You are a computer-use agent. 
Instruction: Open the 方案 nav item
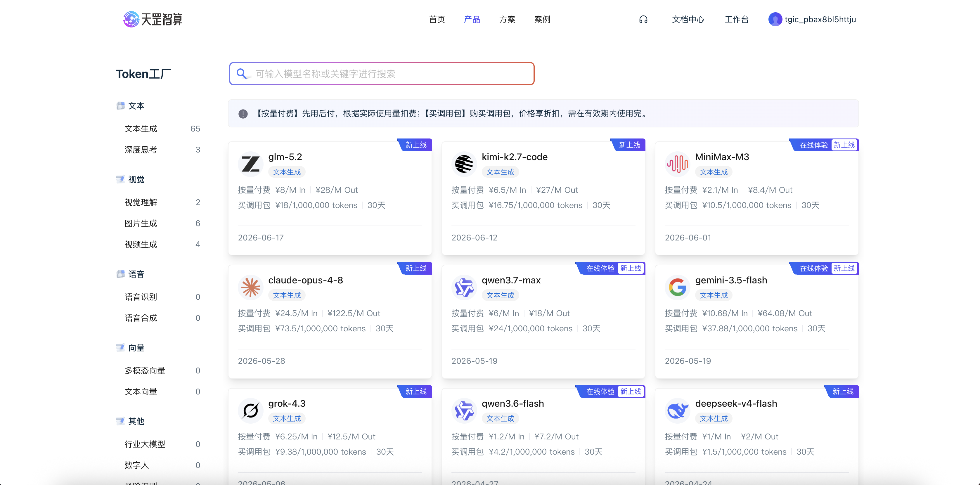click(x=507, y=19)
